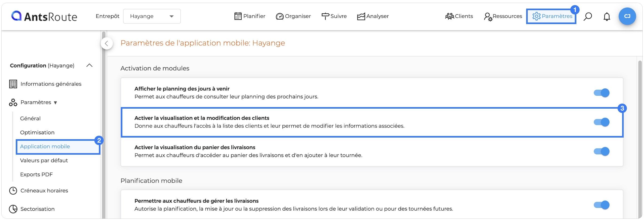Viewport: 644px width, 220px height.
Task: Click the Planifier calendar icon
Action: tap(238, 16)
